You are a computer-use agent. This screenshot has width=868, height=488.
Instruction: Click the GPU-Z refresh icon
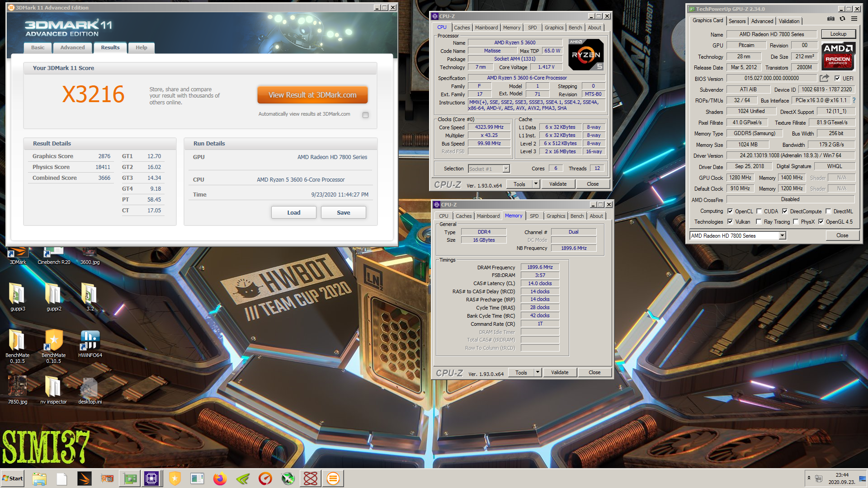coord(842,19)
